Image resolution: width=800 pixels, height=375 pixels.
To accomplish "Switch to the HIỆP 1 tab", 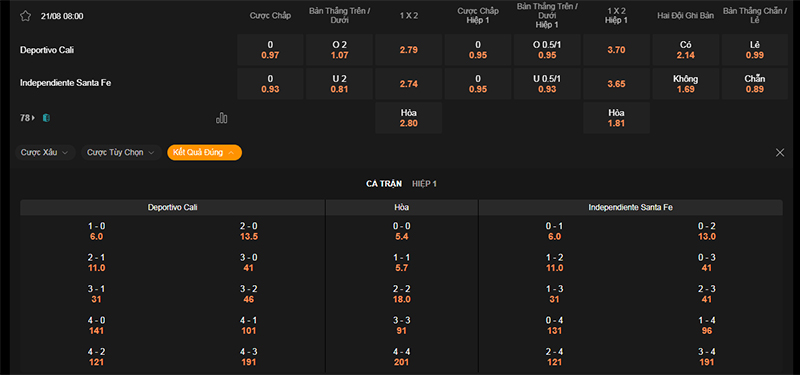I will point(424,184).
